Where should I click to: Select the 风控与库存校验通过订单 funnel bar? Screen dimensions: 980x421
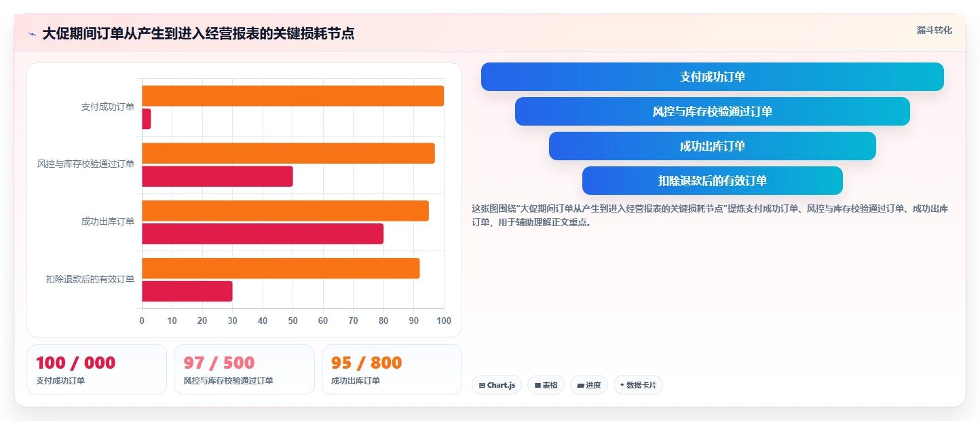[712, 111]
